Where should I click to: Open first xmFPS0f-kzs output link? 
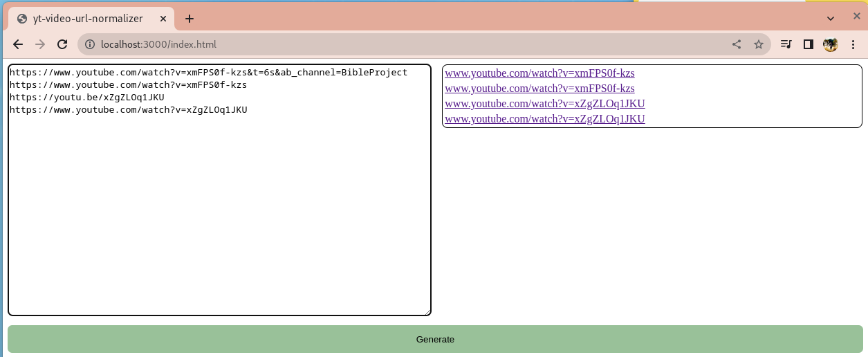(x=539, y=73)
